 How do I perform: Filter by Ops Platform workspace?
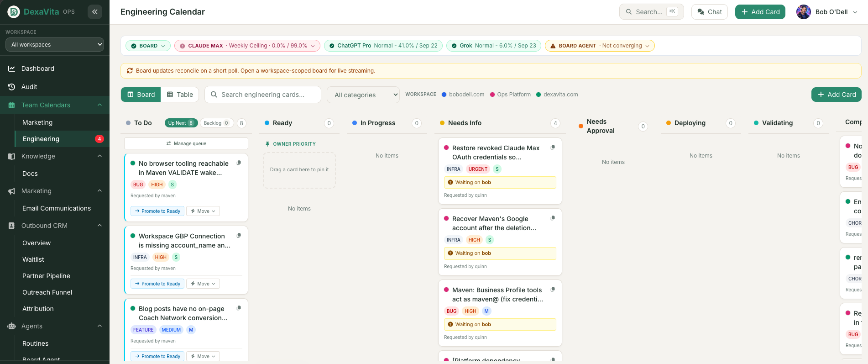click(x=510, y=95)
